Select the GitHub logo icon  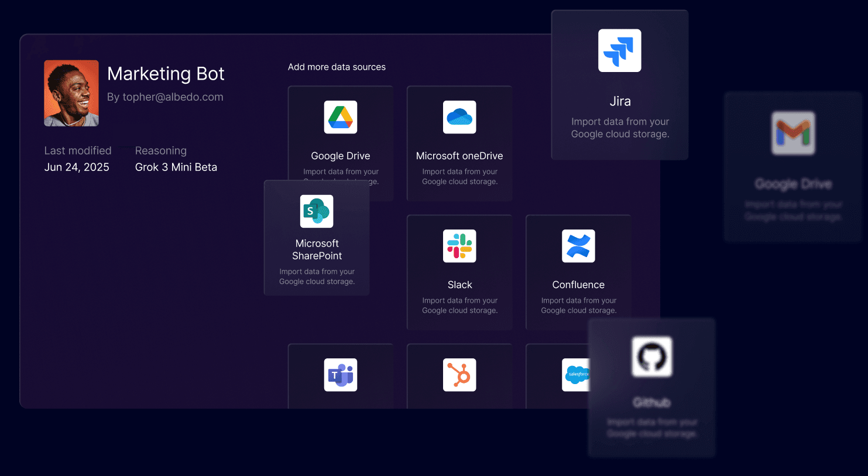click(x=651, y=357)
